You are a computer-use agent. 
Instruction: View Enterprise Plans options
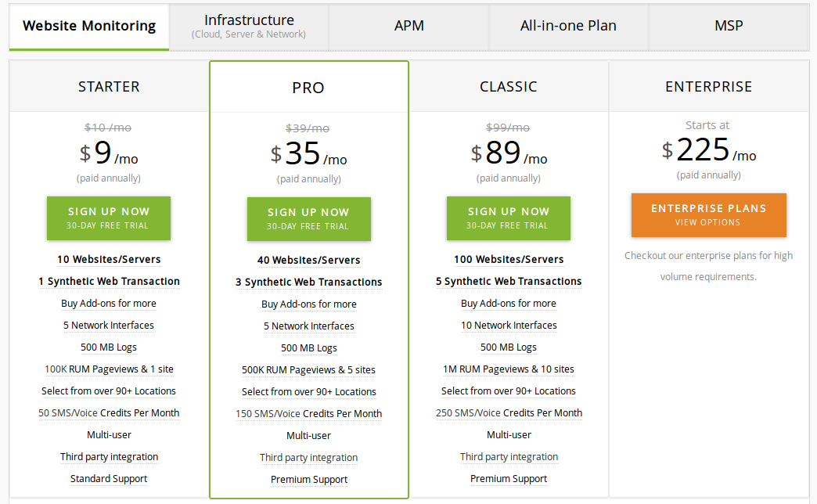708,214
